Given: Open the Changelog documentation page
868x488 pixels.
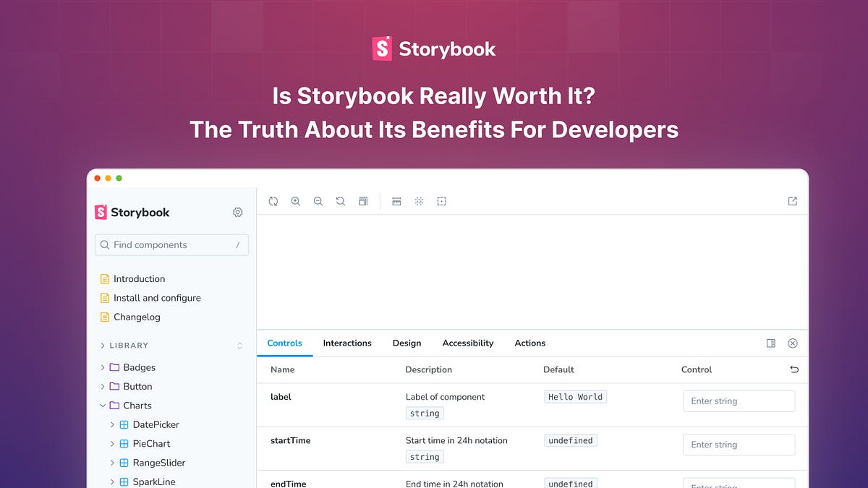Looking at the screenshot, I should tap(137, 317).
